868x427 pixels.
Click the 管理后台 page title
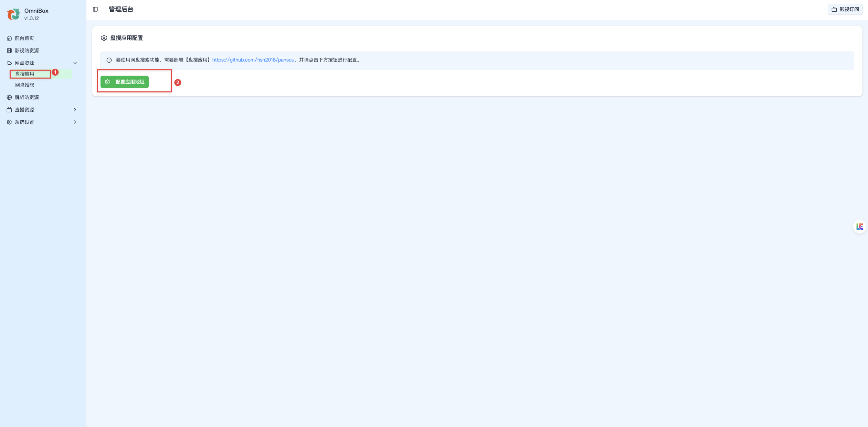click(121, 9)
